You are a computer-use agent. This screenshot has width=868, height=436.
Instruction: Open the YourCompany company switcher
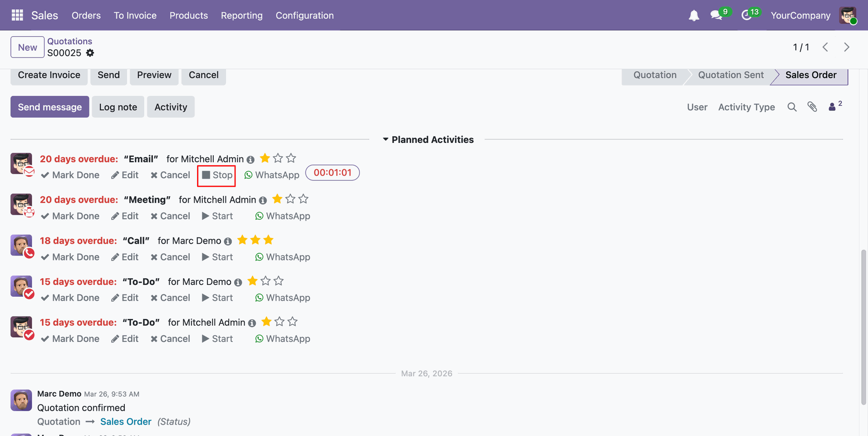click(800, 16)
